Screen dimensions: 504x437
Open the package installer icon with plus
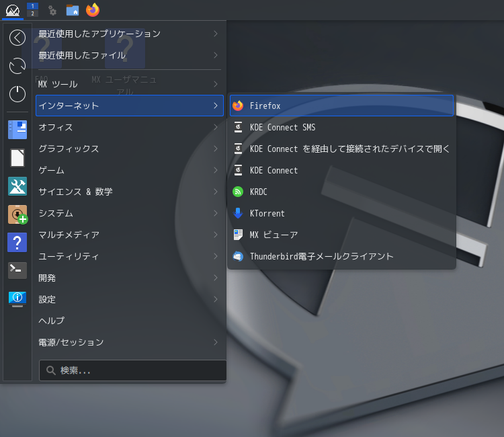pos(17,214)
